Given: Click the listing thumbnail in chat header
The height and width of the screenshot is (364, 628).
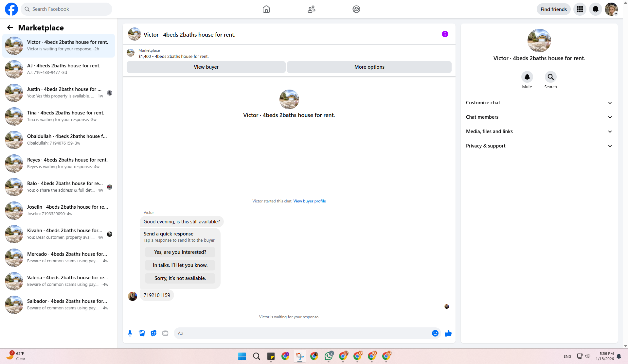Looking at the screenshot, I should 134,34.
